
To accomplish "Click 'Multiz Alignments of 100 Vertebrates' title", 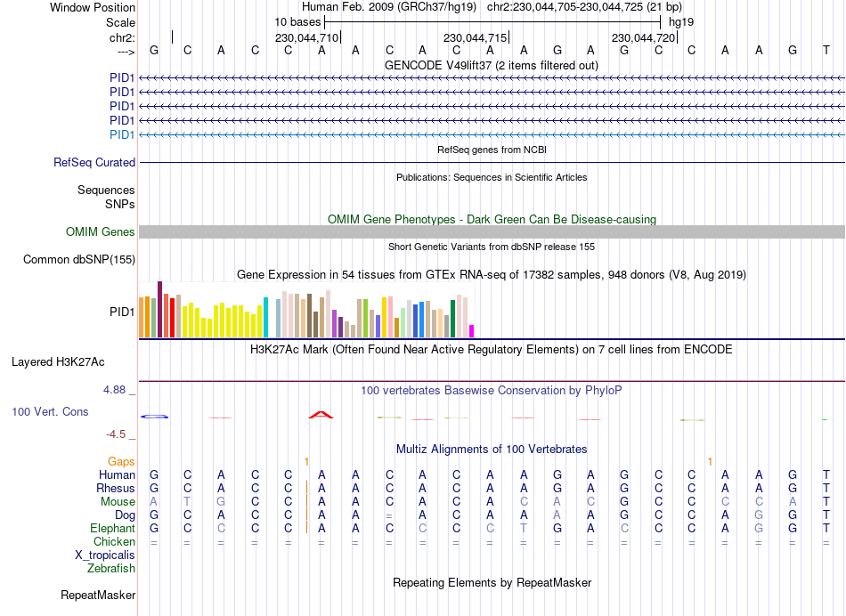I will click(492, 449).
